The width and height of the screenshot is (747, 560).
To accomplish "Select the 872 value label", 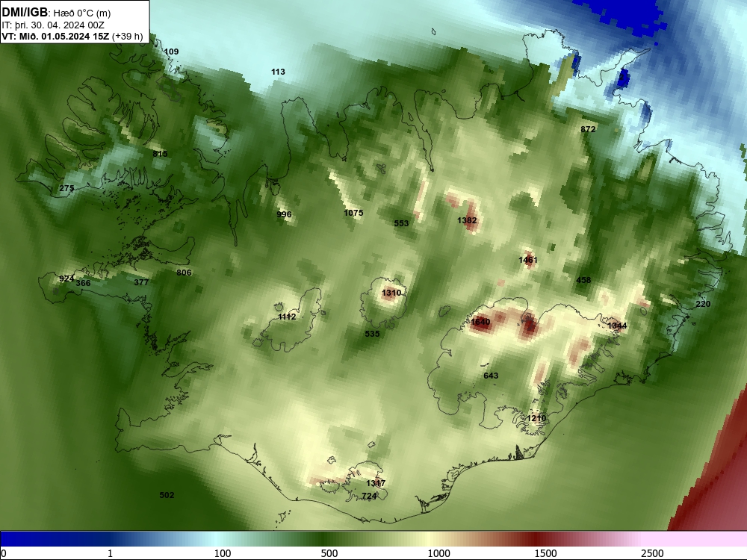I will tap(588, 129).
